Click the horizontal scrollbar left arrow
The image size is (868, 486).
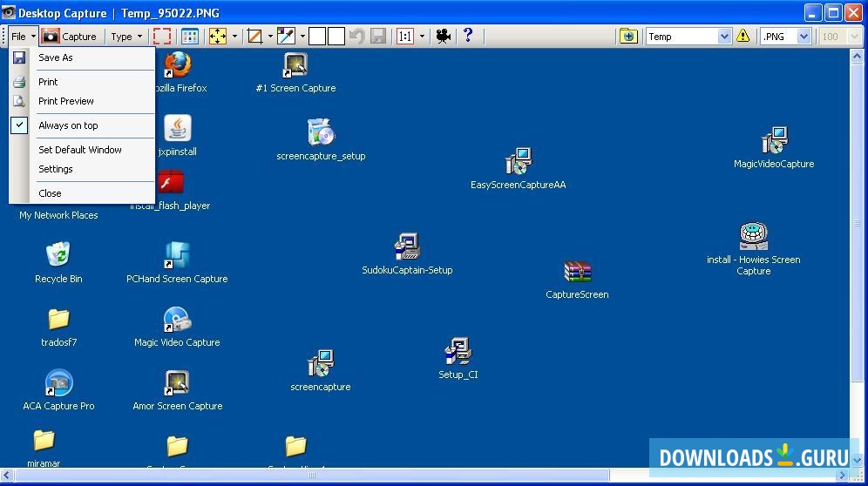tap(7, 475)
